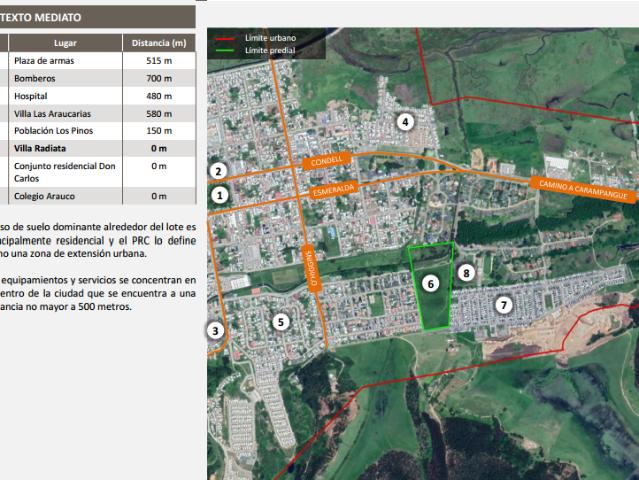Select the 150 m distance cell
Screen dimensions: 639x480
tap(159, 131)
